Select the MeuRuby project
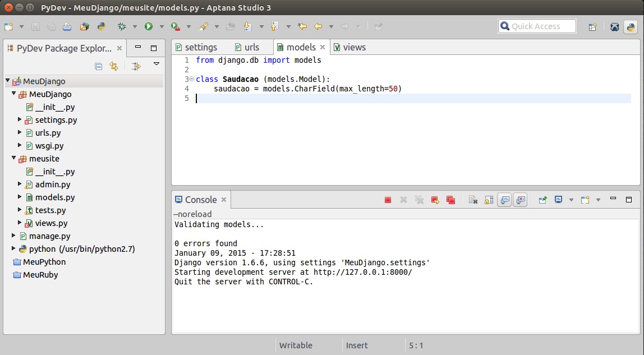 [x=40, y=275]
